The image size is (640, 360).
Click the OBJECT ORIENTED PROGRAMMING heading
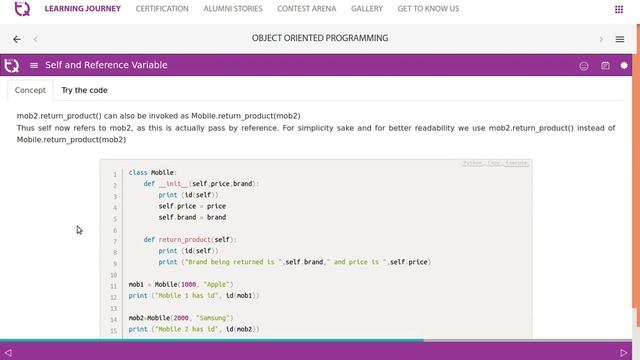pyautogui.click(x=320, y=38)
